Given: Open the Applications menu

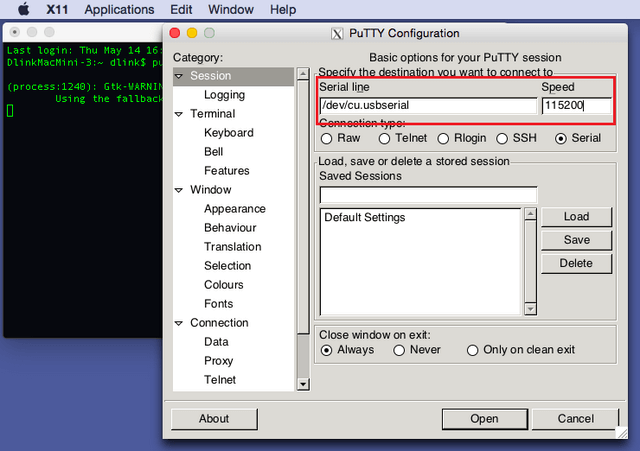Looking at the screenshot, I should 119,9.
